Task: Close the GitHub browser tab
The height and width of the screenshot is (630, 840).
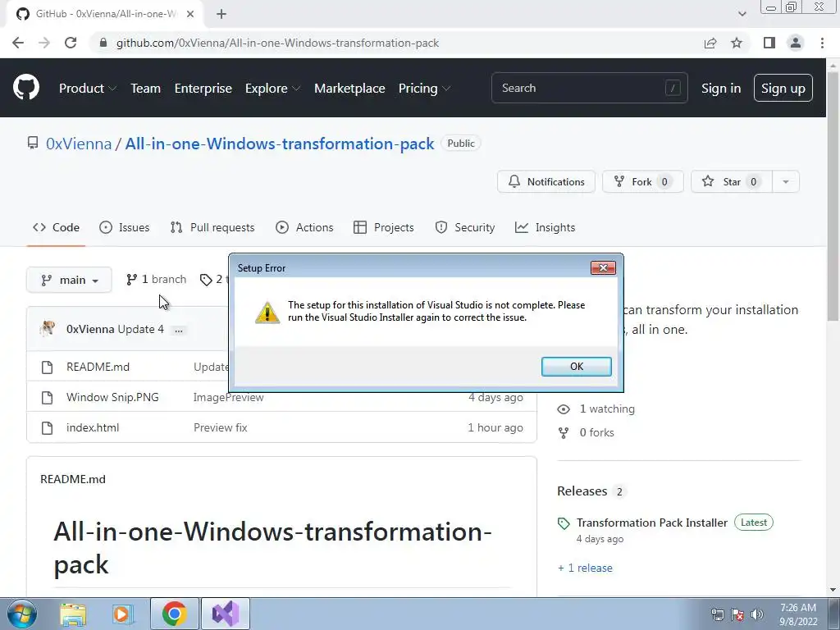Action: (190, 14)
